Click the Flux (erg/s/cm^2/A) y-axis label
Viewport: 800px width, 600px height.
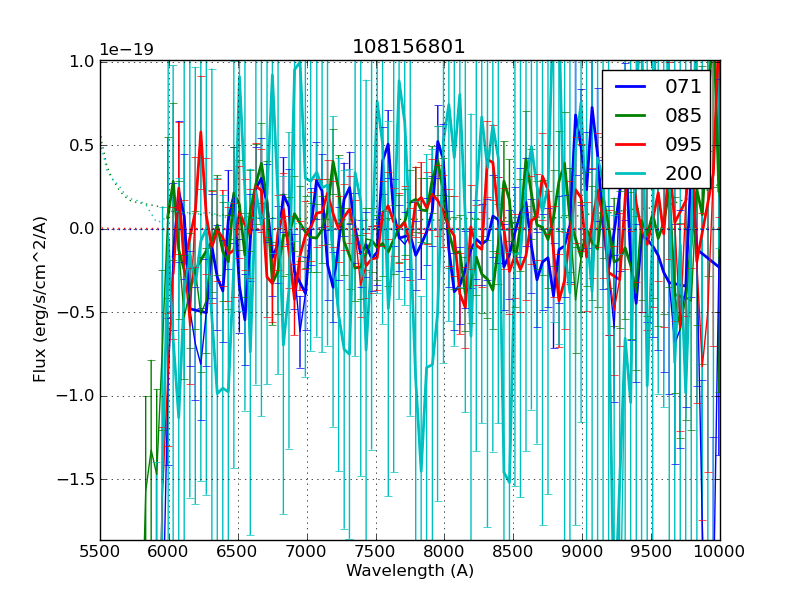[x=40, y=299]
